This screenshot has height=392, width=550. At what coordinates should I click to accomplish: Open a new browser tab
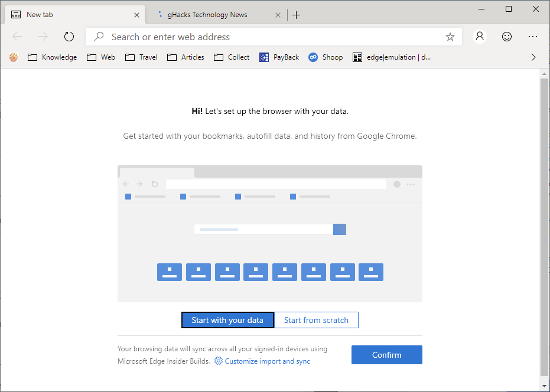point(296,14)
